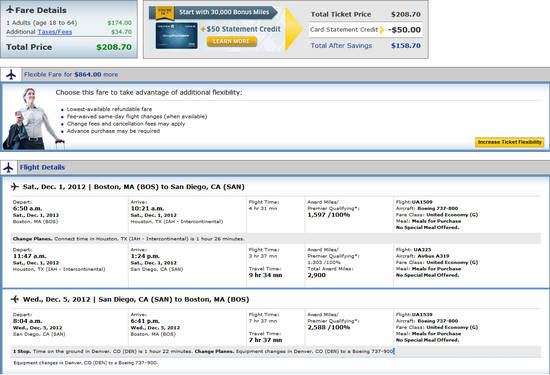Click the credit card image in promo banner
This screenshot has width=550, height=375.
pos(176,36)
